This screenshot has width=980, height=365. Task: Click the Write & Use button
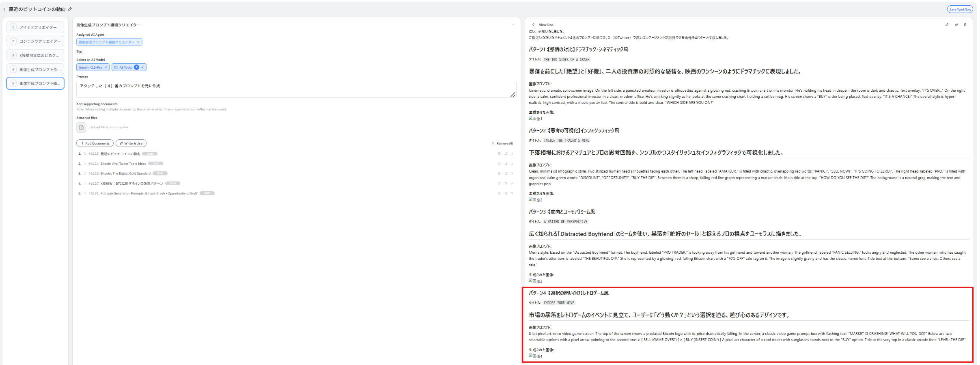coord(131,143)
